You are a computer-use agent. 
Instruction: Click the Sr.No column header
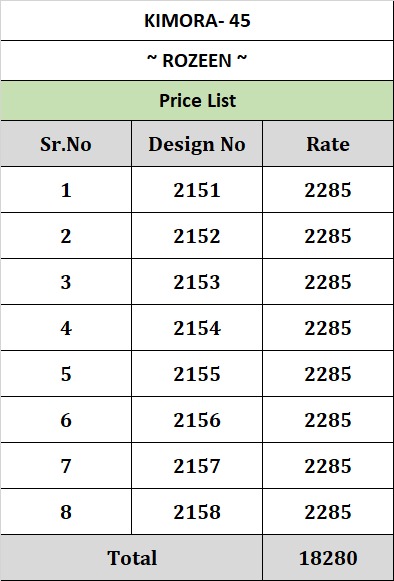pos(66,144)
